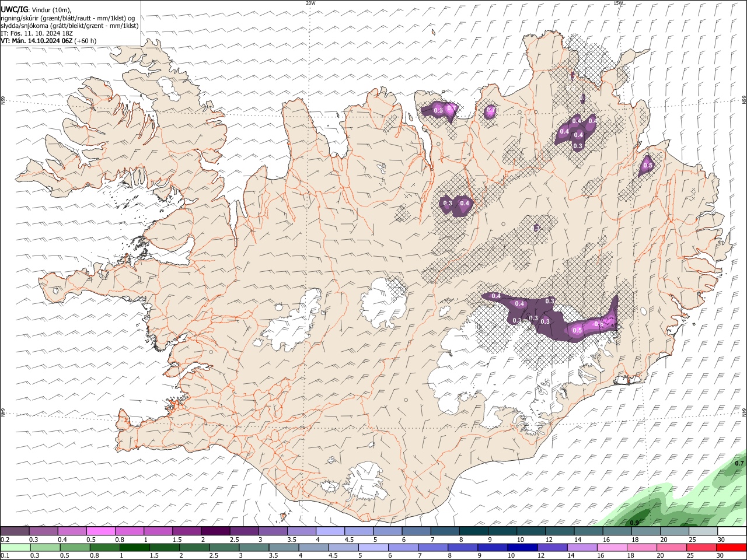Image resolution: width=747 pixels, height=560 pixels.
Task: Click the 'Vindur (10m)' title text
Action: coord(51,9)
